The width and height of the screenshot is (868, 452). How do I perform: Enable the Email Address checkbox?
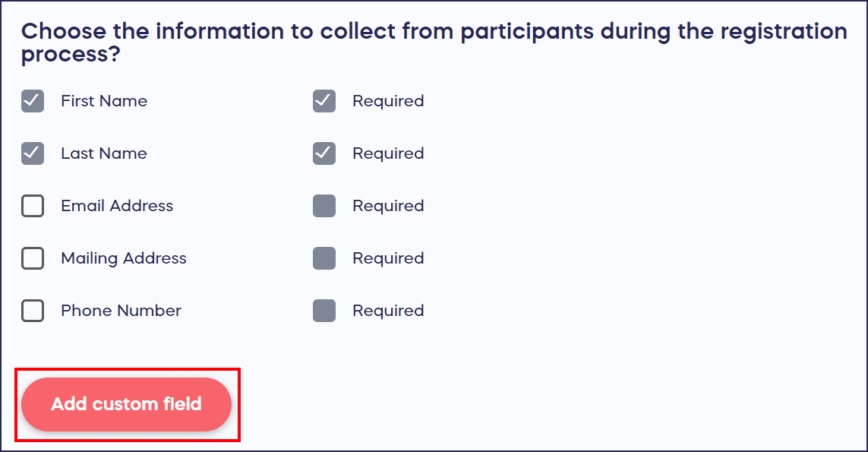click(33, 206)
